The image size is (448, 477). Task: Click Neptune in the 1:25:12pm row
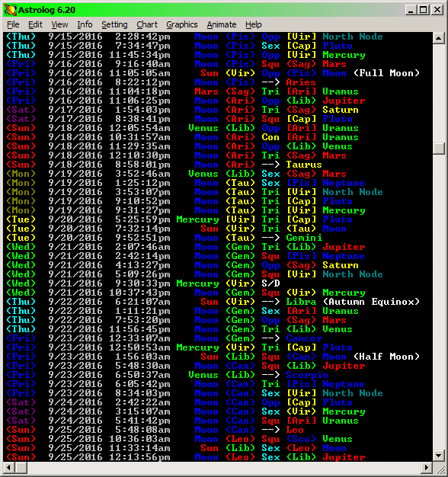click(344, 183)
